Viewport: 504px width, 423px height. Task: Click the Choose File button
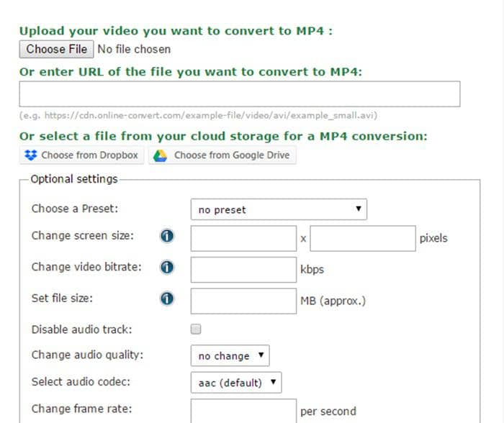[57, 49]
